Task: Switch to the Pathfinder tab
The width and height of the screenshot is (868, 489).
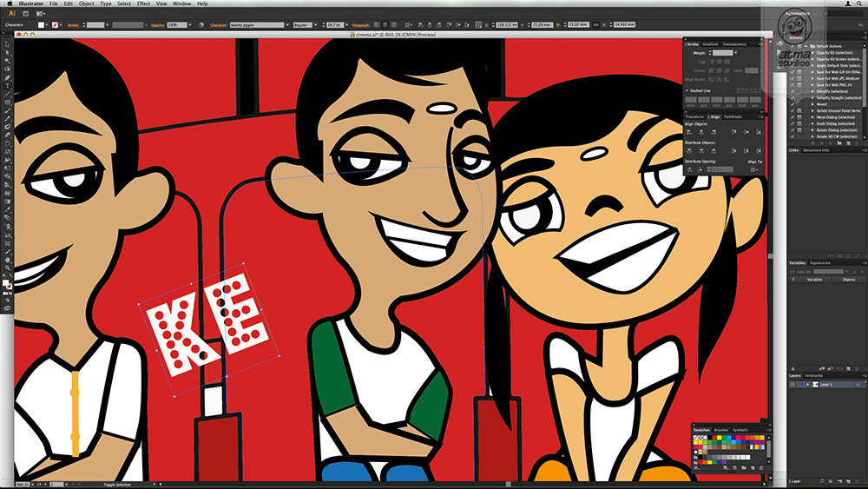Action: 733,117
